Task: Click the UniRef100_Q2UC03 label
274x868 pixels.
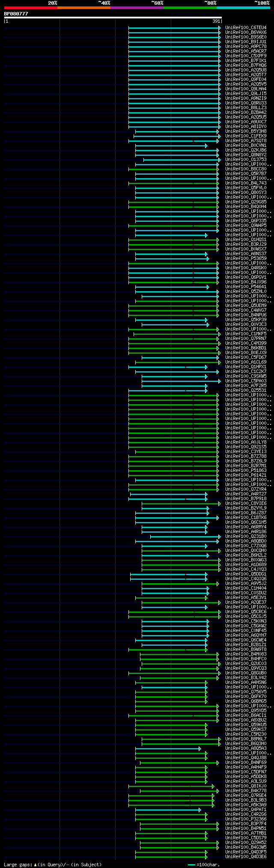Action: click(x=246, y=664)
